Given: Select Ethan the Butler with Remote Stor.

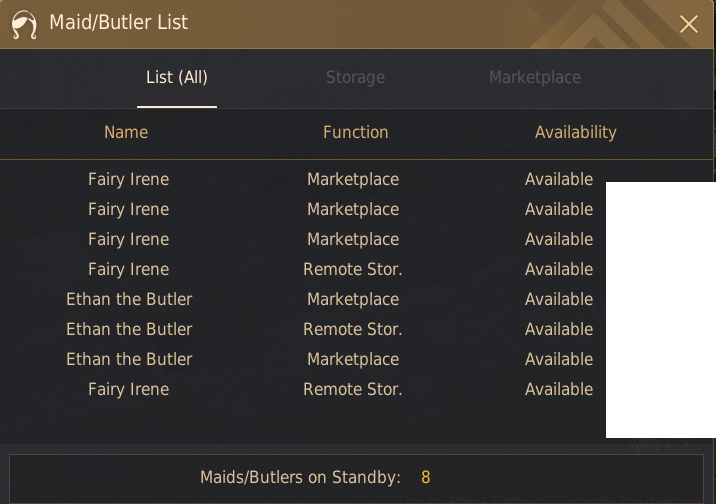Looking at the screenshot, I should coord(301,329).
